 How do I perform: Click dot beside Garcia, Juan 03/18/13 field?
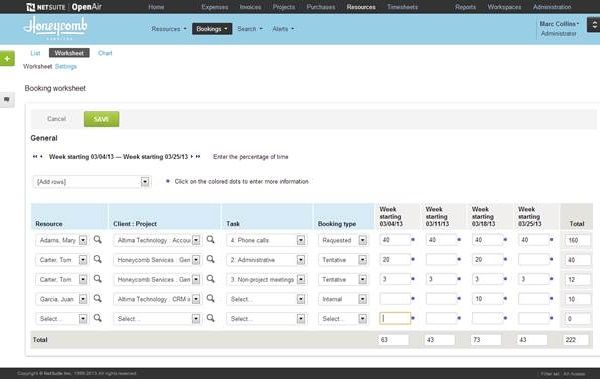505,298
